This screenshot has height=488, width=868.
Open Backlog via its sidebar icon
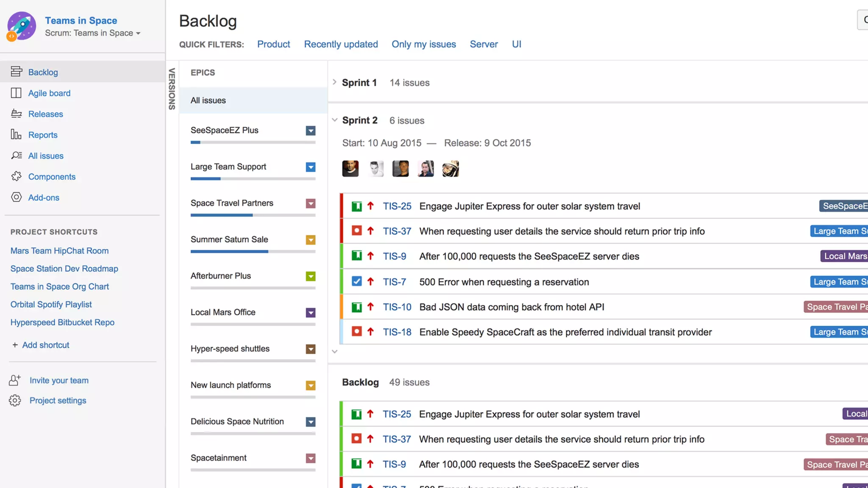pos(16,72)
